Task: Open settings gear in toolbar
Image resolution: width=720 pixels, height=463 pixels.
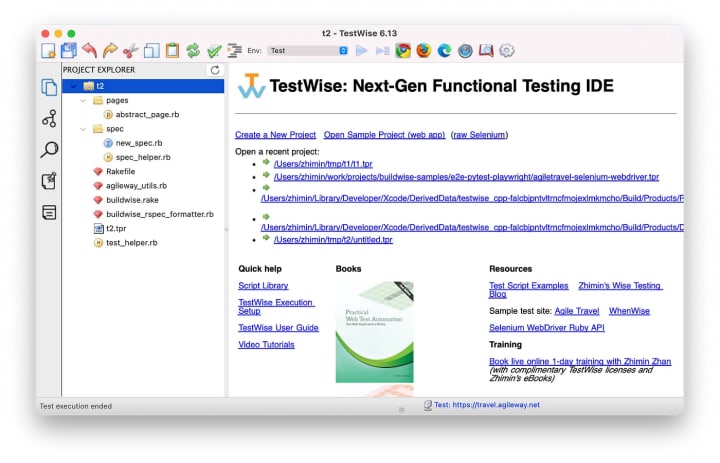Action: 506,51
